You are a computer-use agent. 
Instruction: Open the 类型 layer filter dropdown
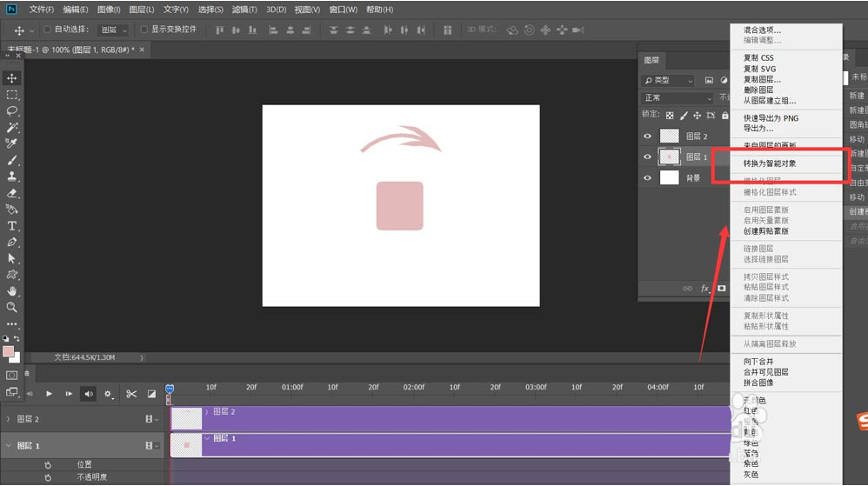[x=668, y=81]
